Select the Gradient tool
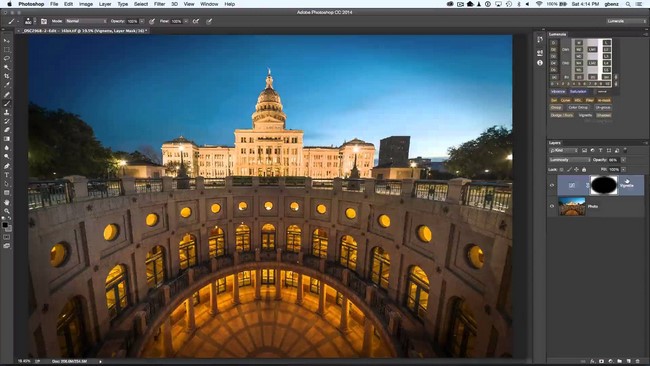Viewport: 650px width, 366px height. tap(7, 139)
